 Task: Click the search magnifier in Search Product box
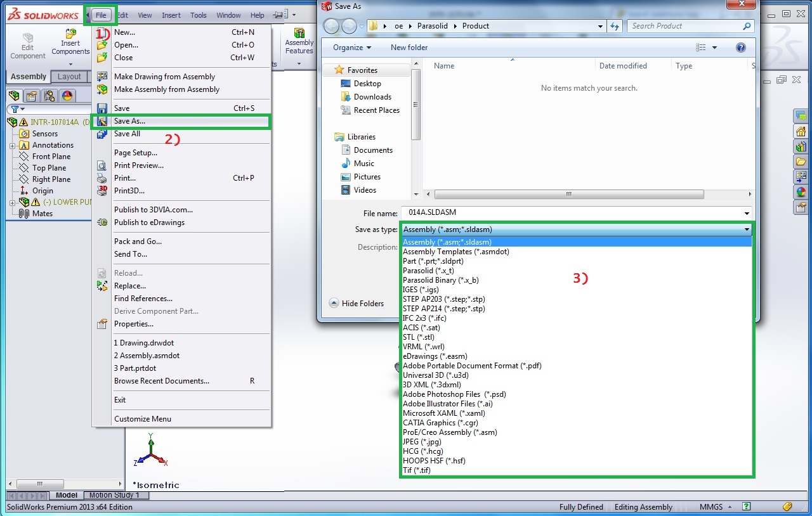(x=747, y=26)
